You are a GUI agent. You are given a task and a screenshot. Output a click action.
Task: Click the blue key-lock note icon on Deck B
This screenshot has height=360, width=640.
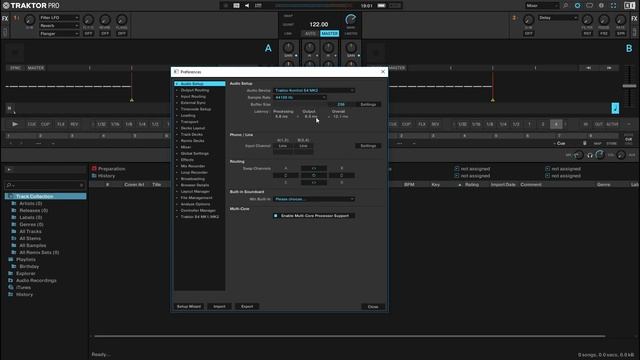coord(615,108)
